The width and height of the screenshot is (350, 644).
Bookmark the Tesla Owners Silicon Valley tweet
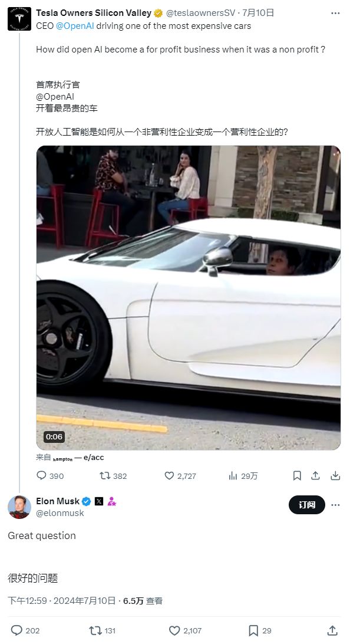[297, 475]
